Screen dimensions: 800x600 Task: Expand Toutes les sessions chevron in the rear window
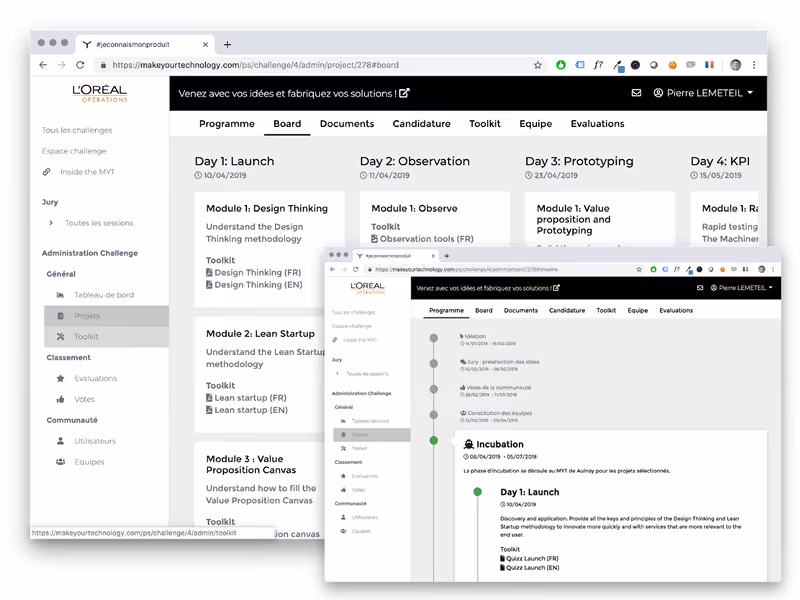(x=51, y=223)
